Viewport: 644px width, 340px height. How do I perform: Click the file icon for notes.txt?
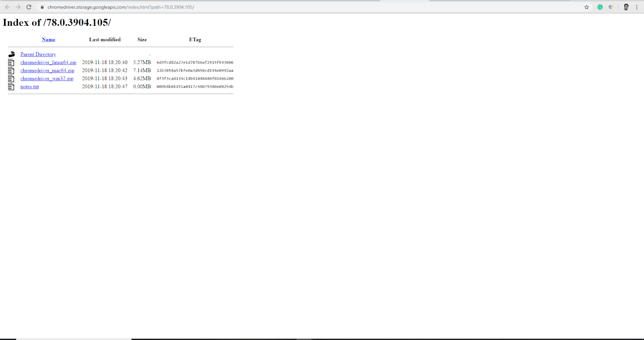(x=11, y=87)
